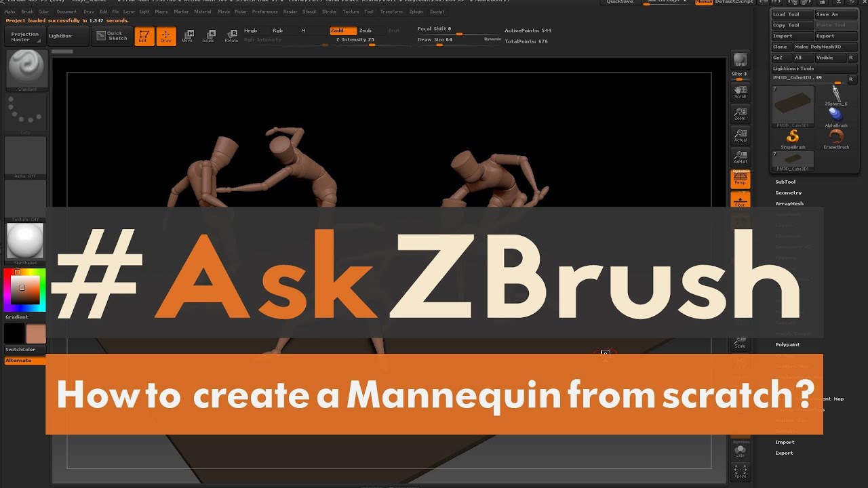Click the Zoom canvas icon
The height and width of the screenshot is (488, 868).
[740, 113]
